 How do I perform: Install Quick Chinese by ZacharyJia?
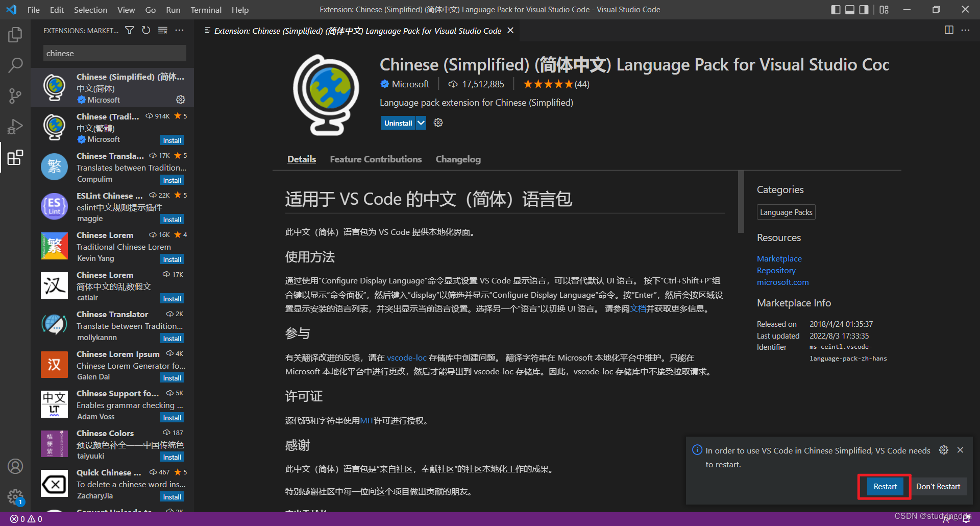click(x=172, y=497)
